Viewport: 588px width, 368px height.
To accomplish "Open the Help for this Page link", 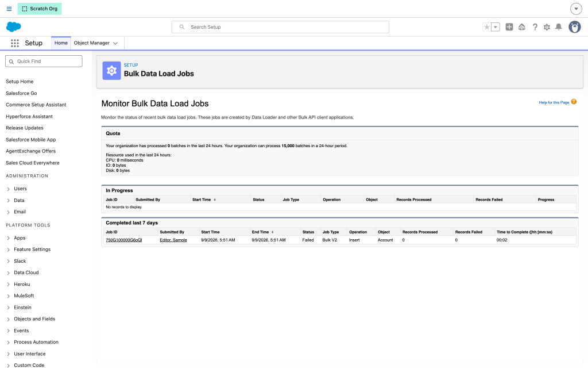I will click(x=554, y=102).
